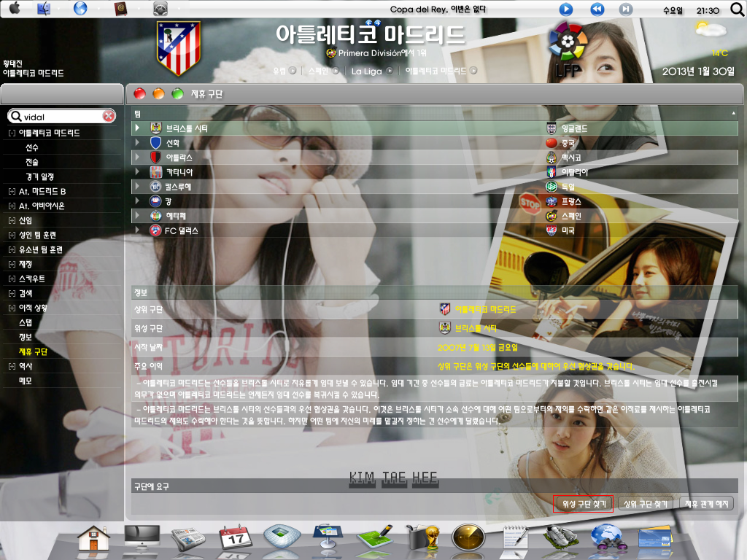Open the computer monitor icon in the dock
The width and height of the screenshot is (747, 560).
click(x=142, y=539)
